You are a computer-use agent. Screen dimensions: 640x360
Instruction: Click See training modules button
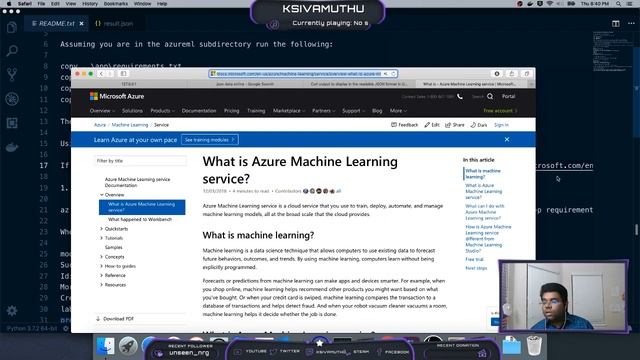click(x=210, y=140)
